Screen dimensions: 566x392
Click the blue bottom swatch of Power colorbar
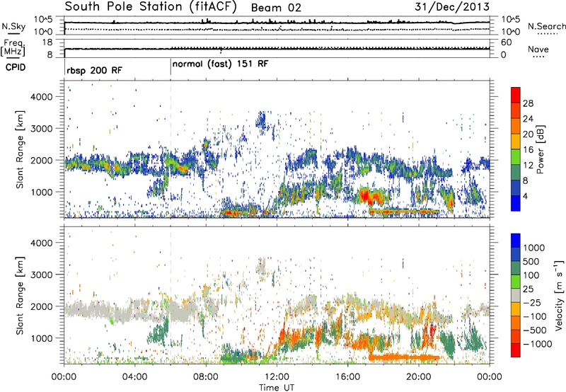click(516, 204)
